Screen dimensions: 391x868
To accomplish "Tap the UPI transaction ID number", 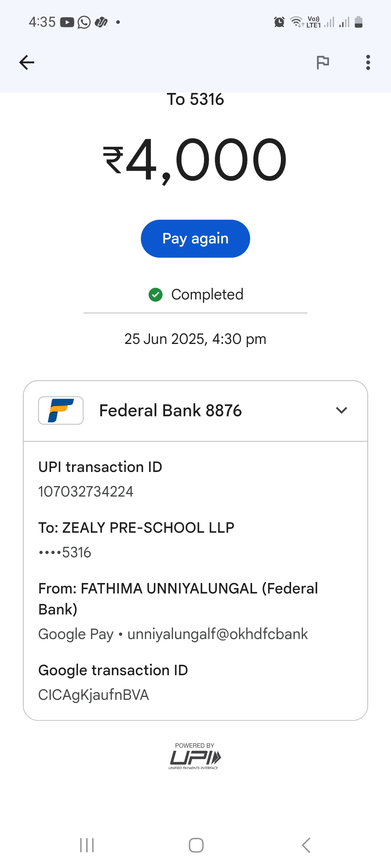I will [x=86, y=492].
